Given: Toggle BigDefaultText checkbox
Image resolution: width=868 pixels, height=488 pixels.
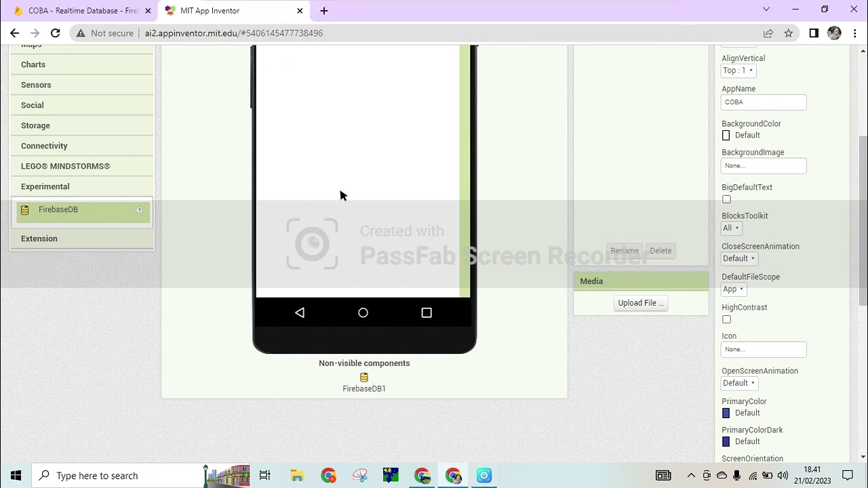Looking at the screenshot, I should [x=726, y=199].
